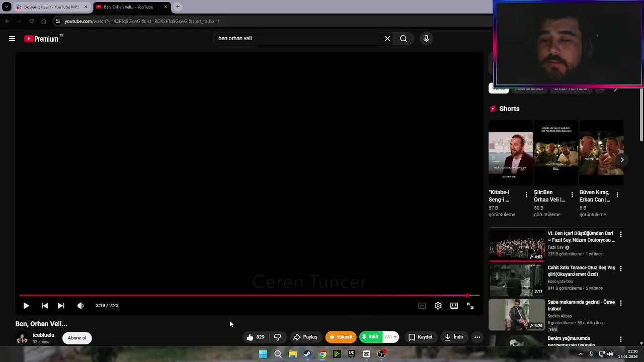Open the YouTube hamburger guide menu
This screenshot has height=362, width=644.
12,39
